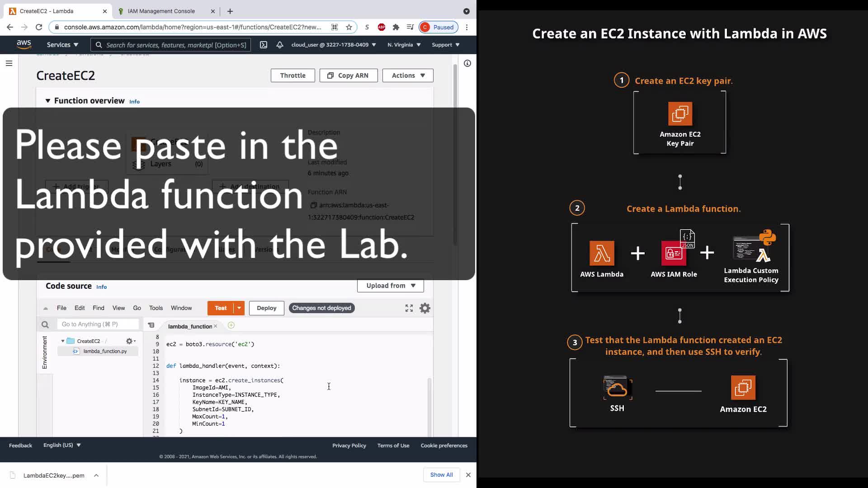Collapse the Function overview section
868x488 pixels.
click(48, 101)
